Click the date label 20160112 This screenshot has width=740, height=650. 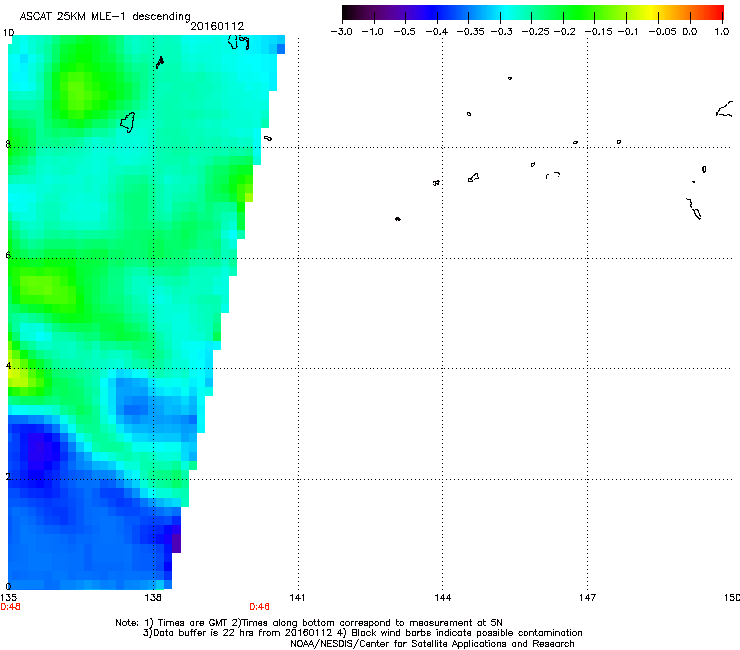217,26
